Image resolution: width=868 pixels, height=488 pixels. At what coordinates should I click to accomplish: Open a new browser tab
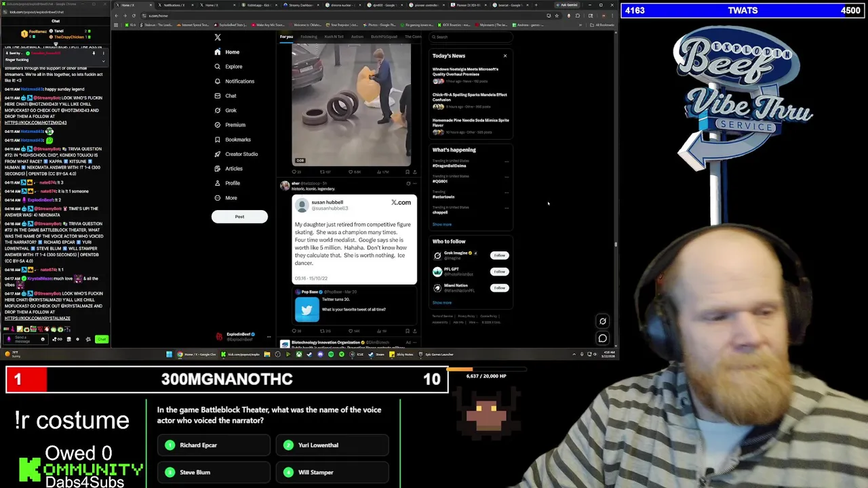(x=536, y=5)
